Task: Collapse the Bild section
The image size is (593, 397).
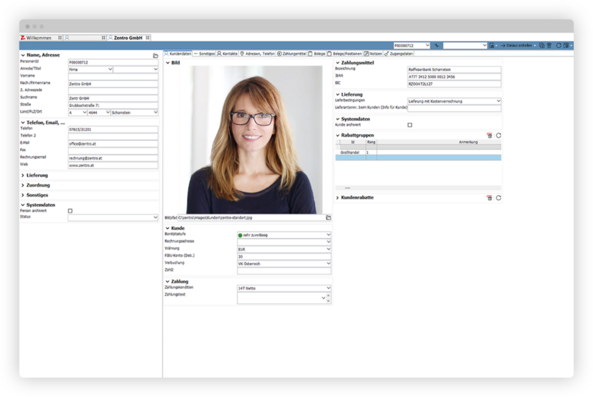Action: (x=168, y=63)
